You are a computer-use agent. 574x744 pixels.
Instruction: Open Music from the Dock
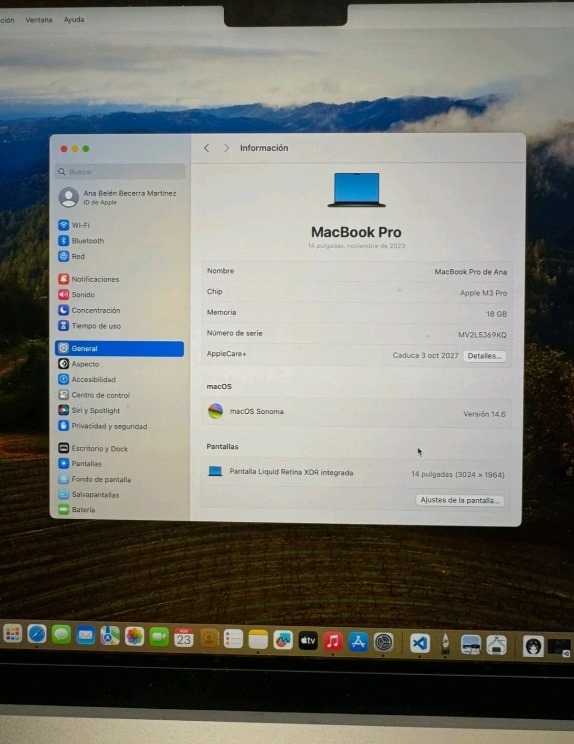click(333, 642)
